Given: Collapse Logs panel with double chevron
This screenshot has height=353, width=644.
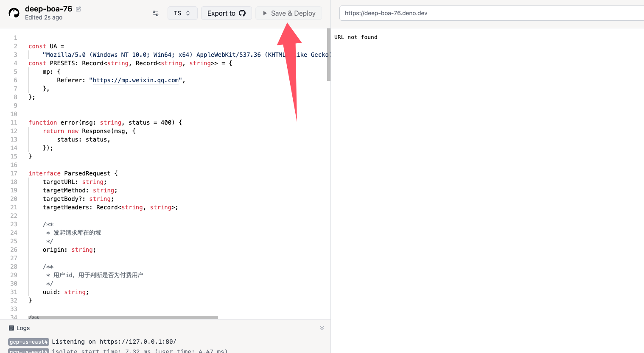Looking at the screenshot, I should (322, 328).
